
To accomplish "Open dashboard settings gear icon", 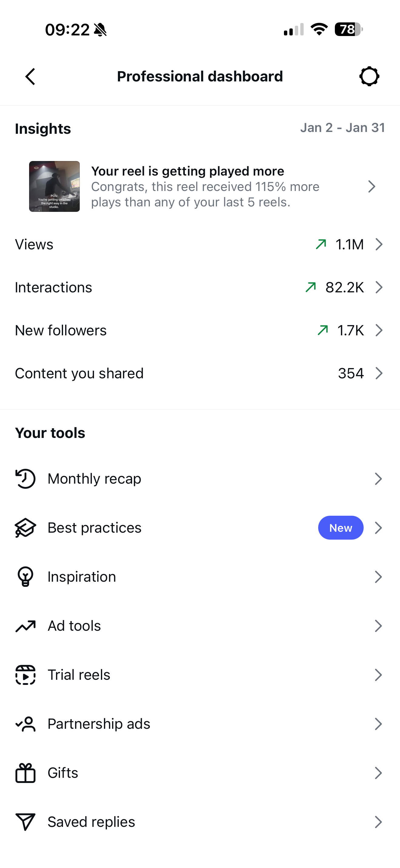I will click(x=369, y=77).
